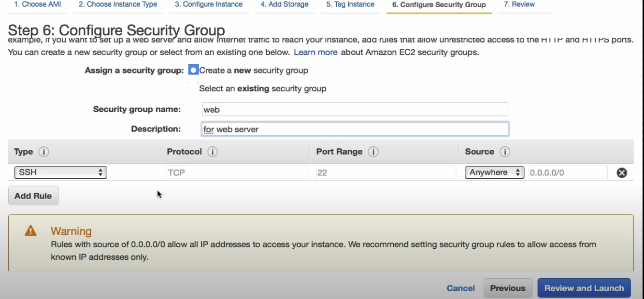Click the info icon next to Source
This screenshot has height=299, width=644.
[505, 152]
